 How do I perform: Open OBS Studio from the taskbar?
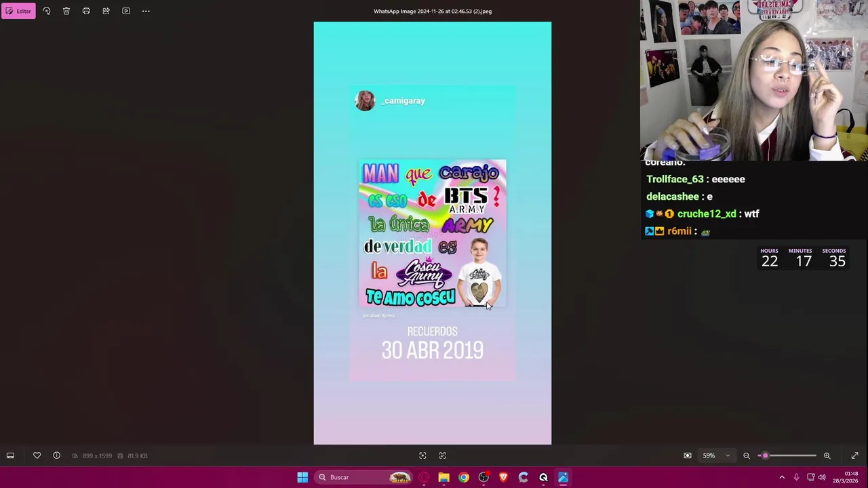click(x=484, y=477)
